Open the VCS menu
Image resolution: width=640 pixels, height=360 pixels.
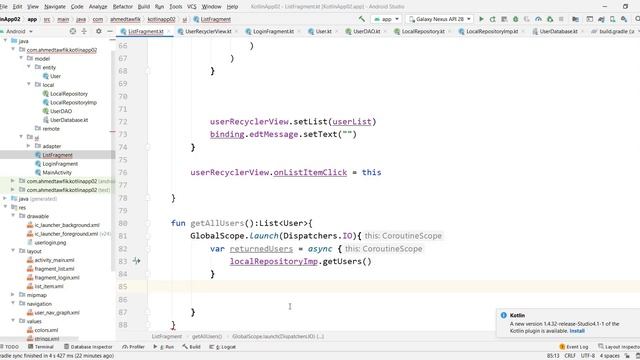191,7
